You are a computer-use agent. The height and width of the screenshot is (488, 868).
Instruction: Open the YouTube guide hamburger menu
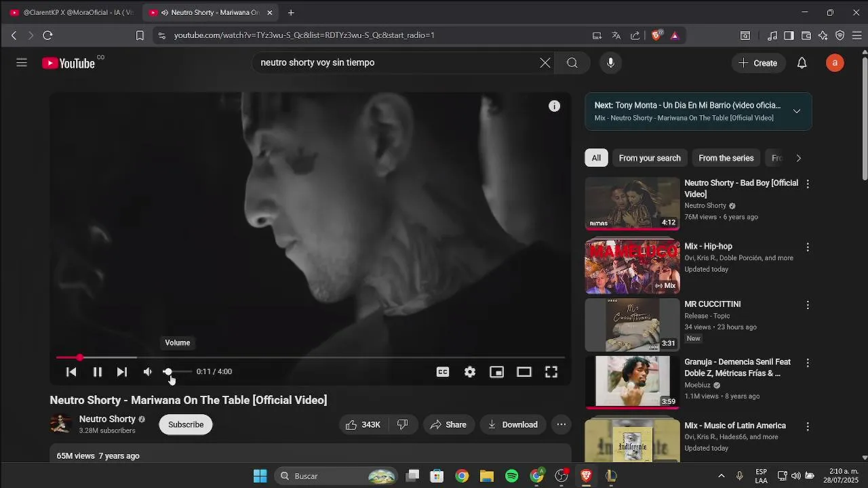click(x=22, y=62)
